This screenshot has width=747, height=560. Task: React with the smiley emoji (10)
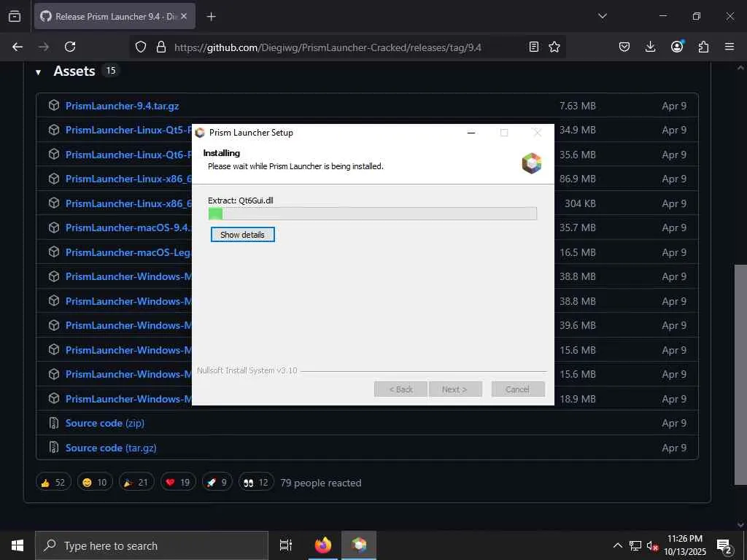(95, 482)
